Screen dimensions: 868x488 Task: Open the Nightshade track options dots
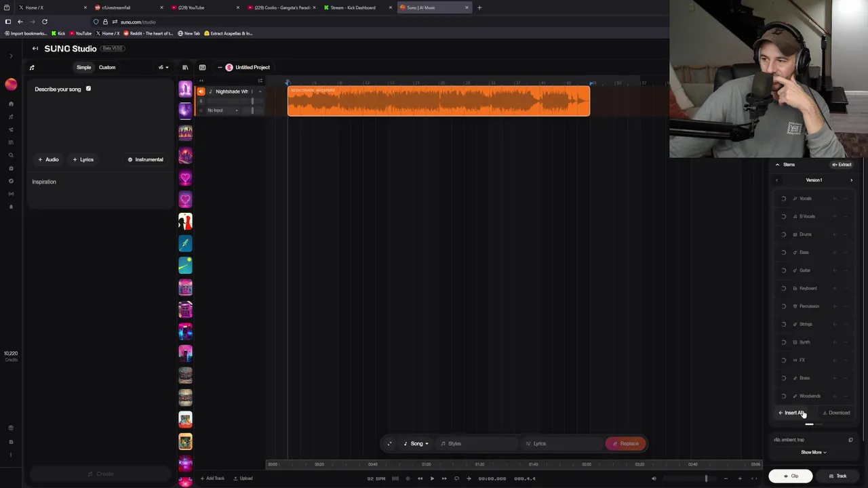coord(252,91)
